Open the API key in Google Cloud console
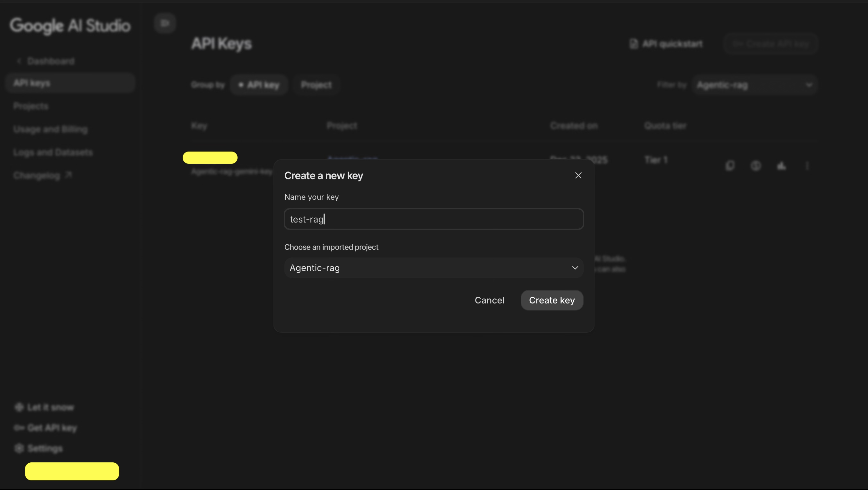868x490 pixels. tap(782, 165)
